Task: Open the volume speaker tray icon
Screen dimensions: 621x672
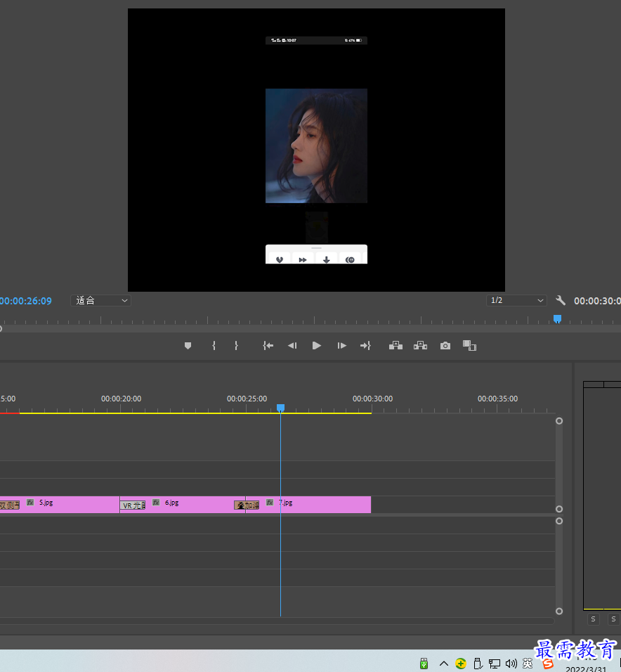Action: pyautogui.click(x=511, y=664)
